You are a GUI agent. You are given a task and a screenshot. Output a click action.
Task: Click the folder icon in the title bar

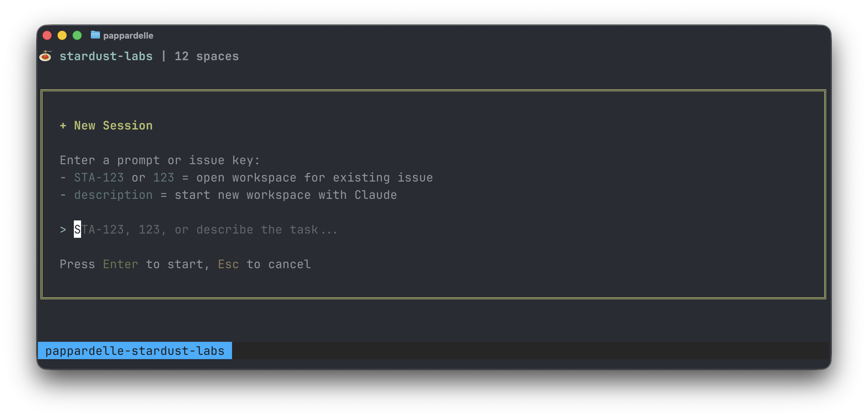click(x=95, y=35)
